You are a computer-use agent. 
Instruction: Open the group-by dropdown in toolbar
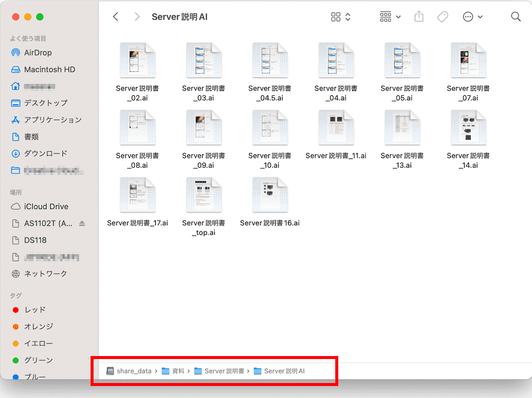(390, 17)
